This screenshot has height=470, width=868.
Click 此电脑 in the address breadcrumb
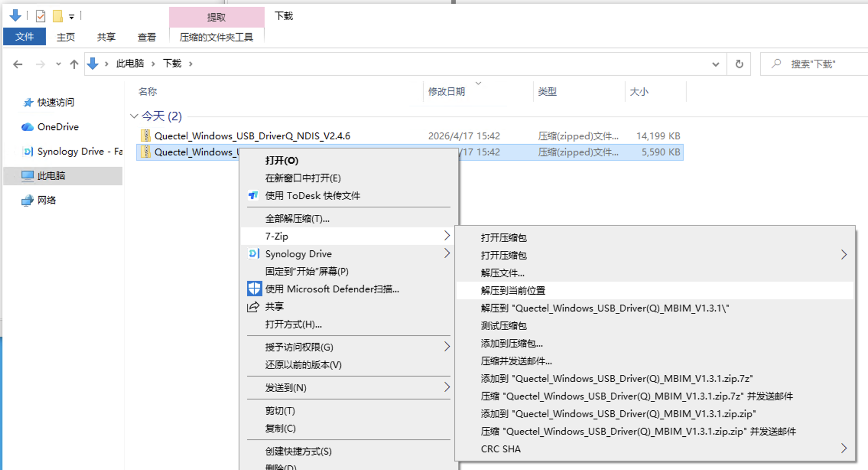[x=130, y=64]
